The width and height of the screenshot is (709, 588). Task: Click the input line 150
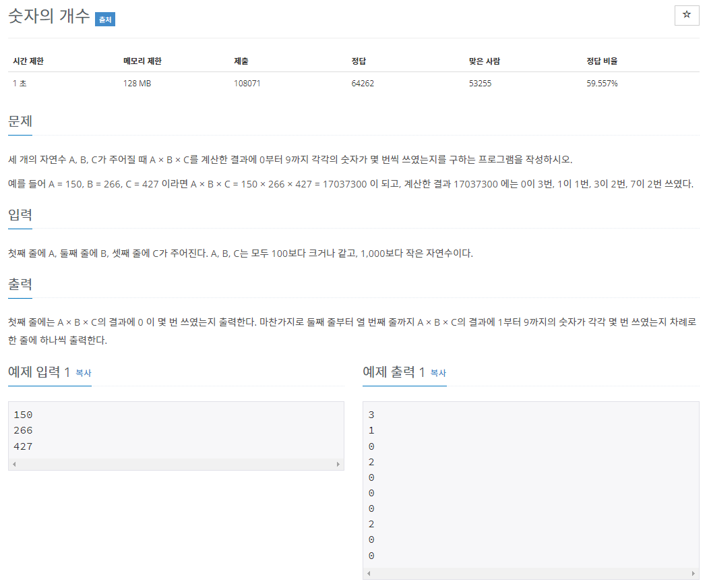23,415
